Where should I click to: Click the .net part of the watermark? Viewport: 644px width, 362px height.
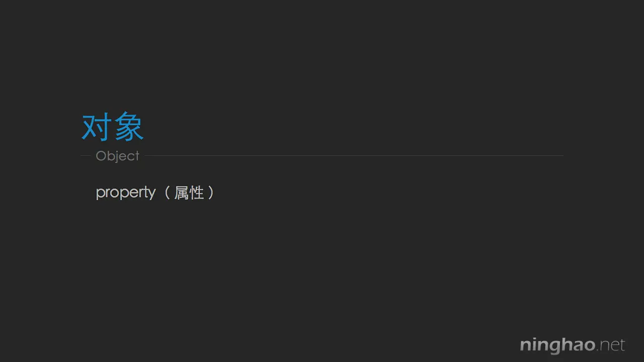pos(611,346)
